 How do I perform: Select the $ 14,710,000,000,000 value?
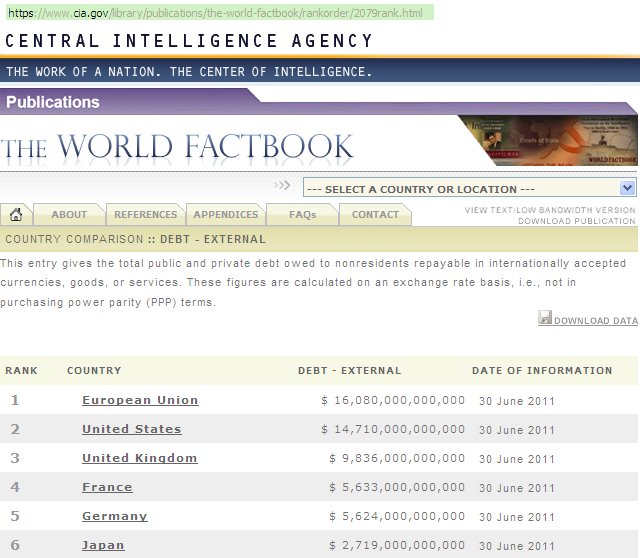pos(393,429)
